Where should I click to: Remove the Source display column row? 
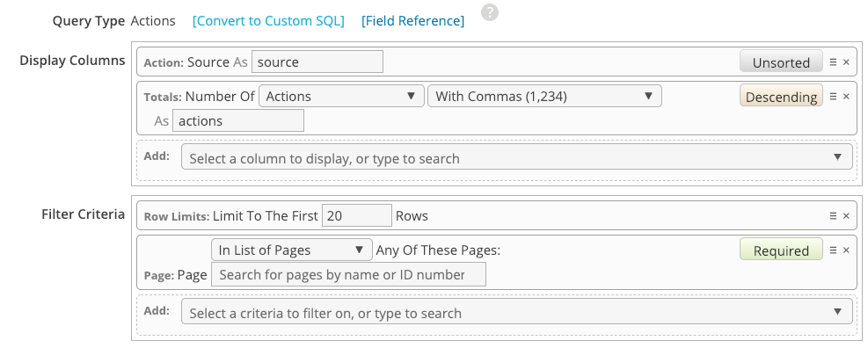tap(846, 62)
